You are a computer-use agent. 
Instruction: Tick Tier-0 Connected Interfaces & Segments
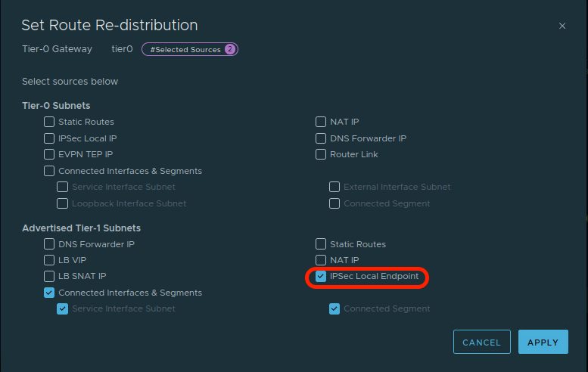tap(49, 171)
